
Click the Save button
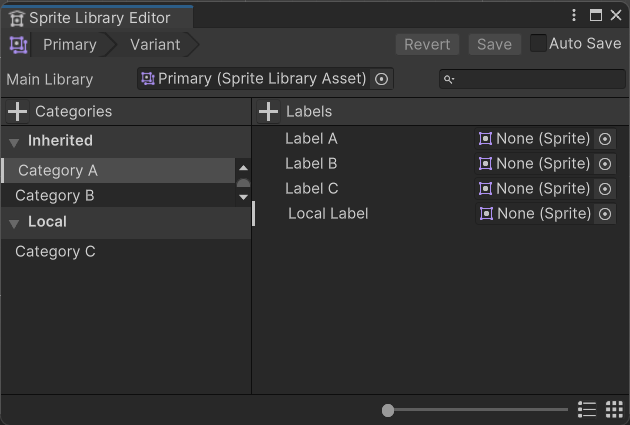point(494,45)
